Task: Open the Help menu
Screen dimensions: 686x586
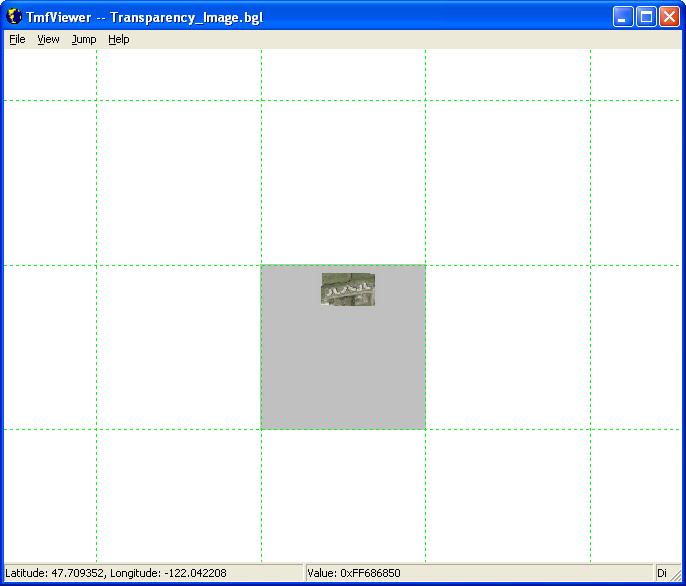Action: pos(119,40)
